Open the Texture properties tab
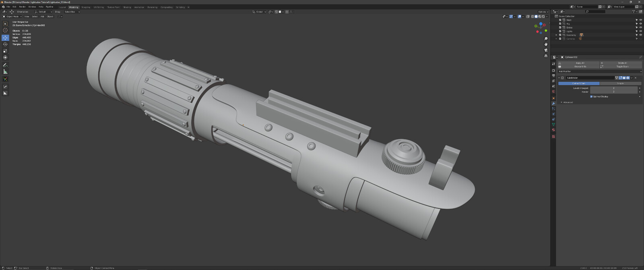Viewport: 644px width, 270px height. coord(553,137)
